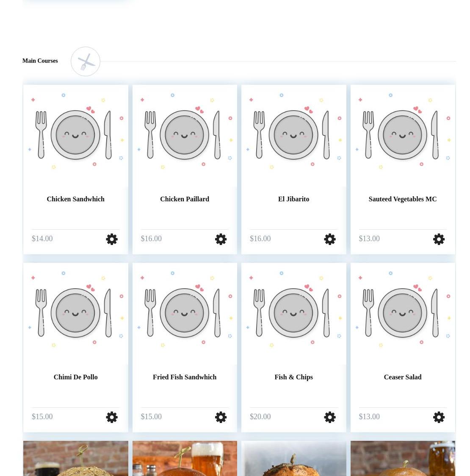The image size is (470, 476).
Task: Open Fried Fish Sandwhich gear settings
Action: [221, 417]
